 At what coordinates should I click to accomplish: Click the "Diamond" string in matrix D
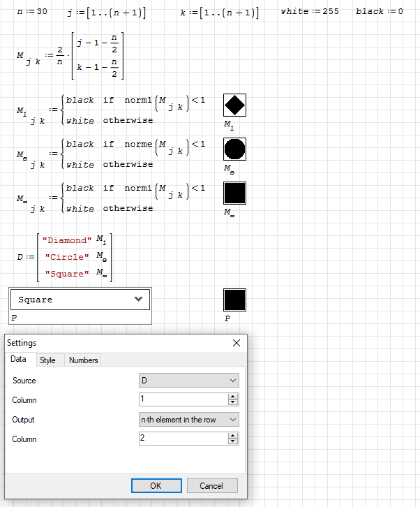coord(66,240)
